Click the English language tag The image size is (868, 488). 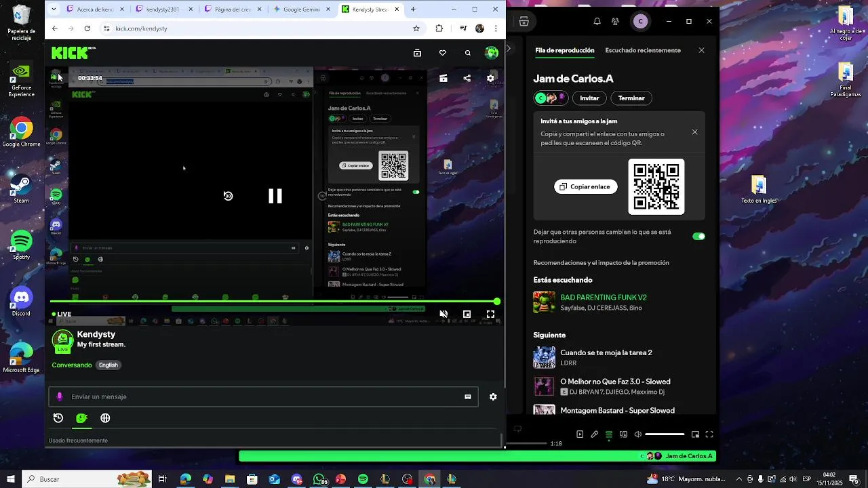108,365
